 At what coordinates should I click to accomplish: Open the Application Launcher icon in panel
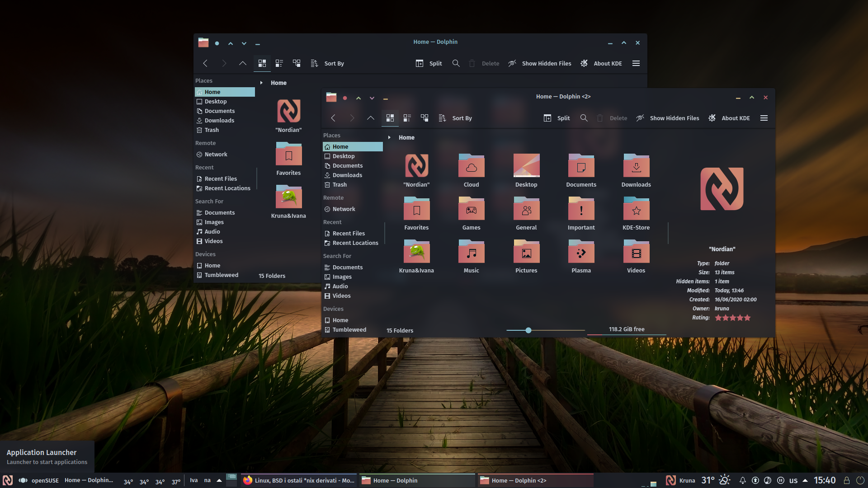(x=8, y=480)
